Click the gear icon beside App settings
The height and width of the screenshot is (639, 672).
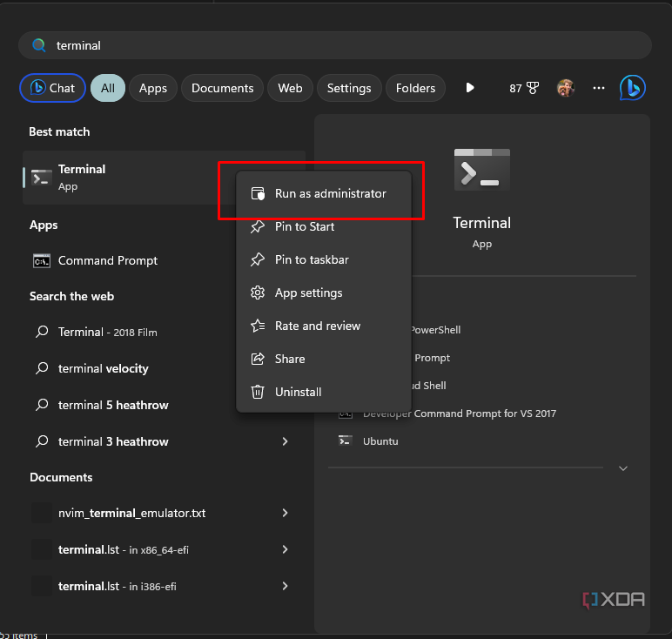pos(258,293)
